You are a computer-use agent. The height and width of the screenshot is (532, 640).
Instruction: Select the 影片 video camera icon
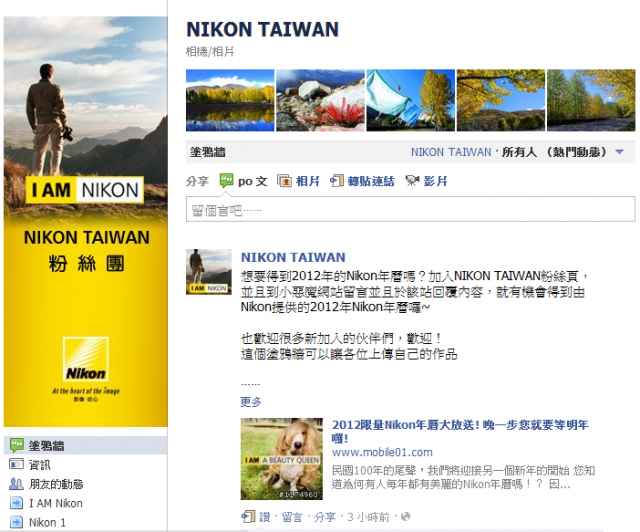(x=412, y=180)
